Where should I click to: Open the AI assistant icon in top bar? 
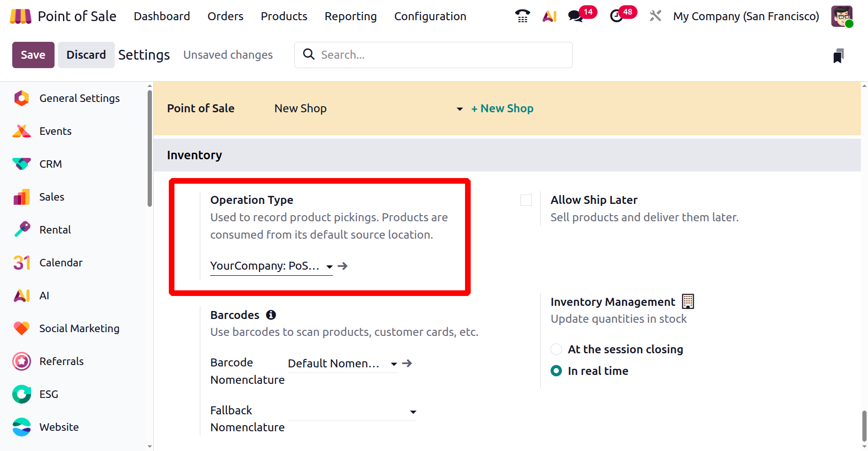point(549,16)
